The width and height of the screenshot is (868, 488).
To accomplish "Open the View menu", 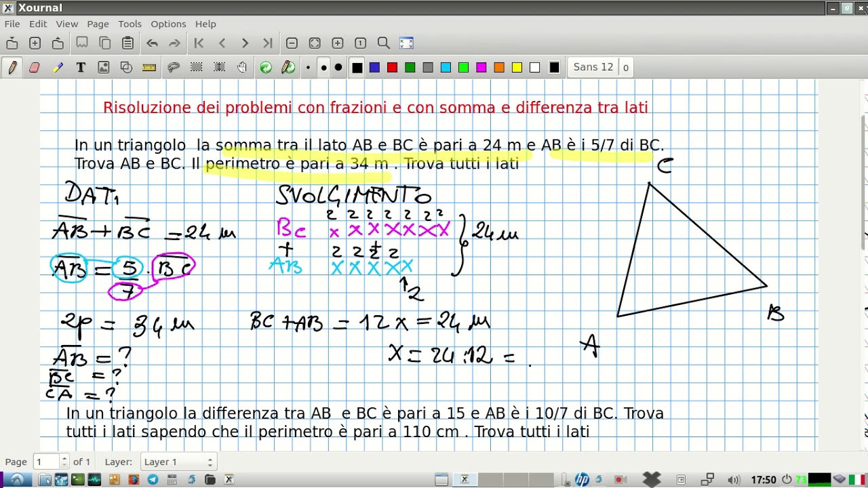I will (x=67, y=24).
